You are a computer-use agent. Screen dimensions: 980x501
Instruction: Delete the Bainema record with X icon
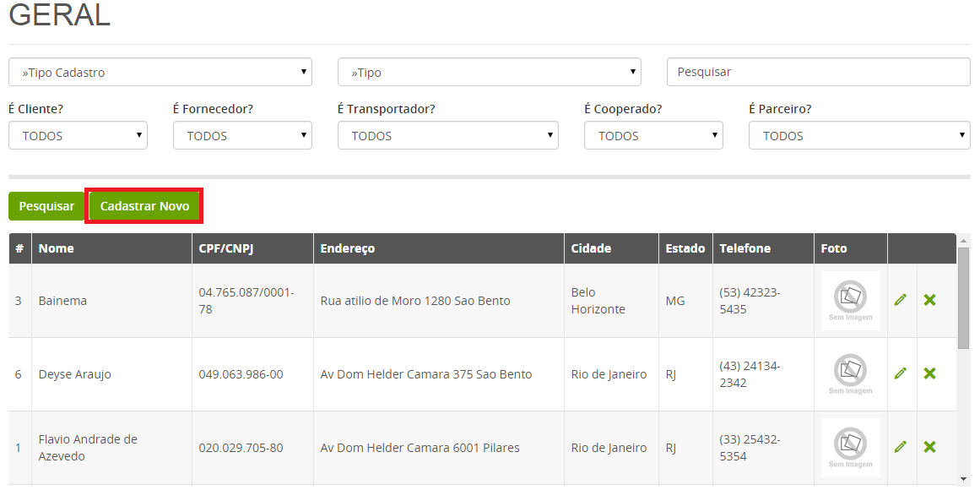coord(929,300)
